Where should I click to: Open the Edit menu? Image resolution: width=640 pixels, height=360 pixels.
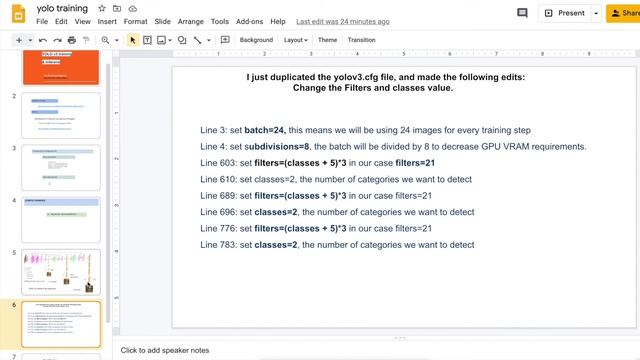(61, 22)
